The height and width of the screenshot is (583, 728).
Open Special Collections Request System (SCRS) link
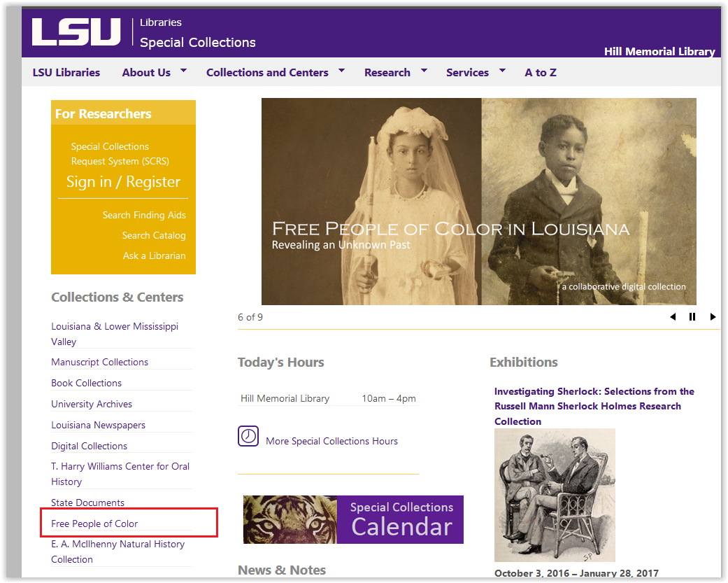click(120, 154)
